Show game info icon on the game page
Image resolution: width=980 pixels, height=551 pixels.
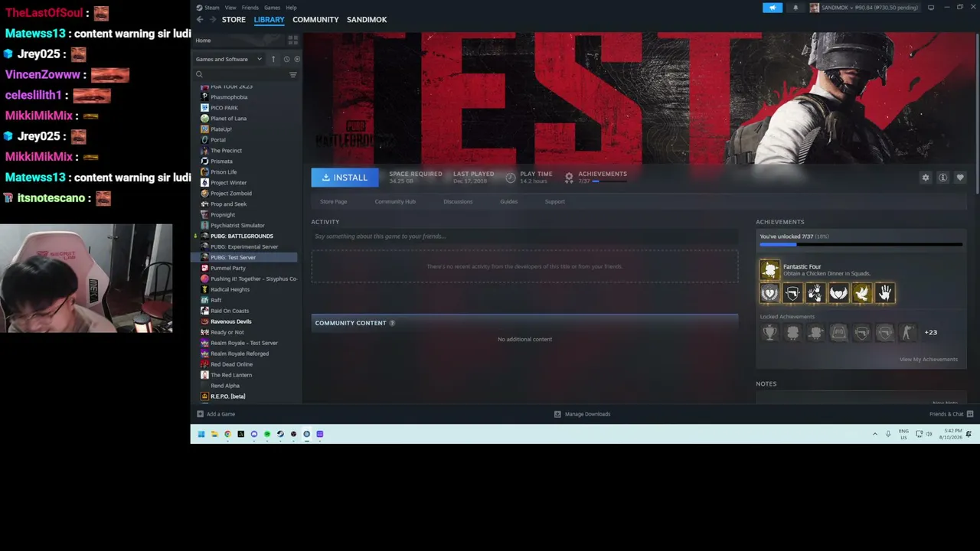(x=943, y=178)
